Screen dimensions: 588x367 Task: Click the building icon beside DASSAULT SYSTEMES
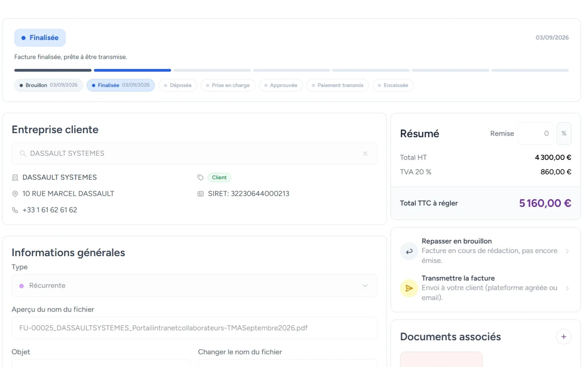[x=15, y=178]
